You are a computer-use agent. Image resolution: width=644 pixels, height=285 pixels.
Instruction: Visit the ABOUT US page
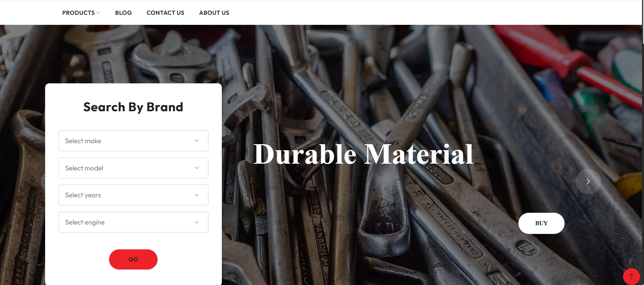(214, 13)
